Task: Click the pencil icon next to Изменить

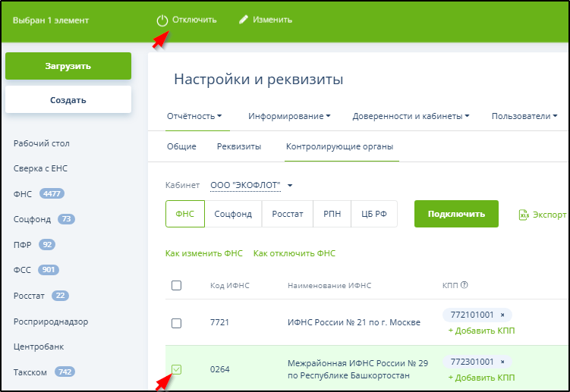Action: tap(244, 20)
